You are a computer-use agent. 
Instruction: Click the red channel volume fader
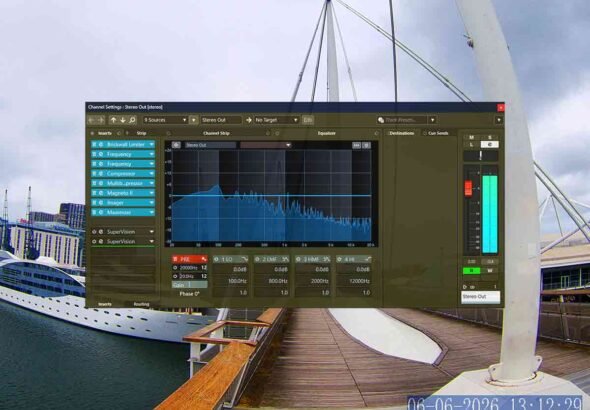click(468, 188)
